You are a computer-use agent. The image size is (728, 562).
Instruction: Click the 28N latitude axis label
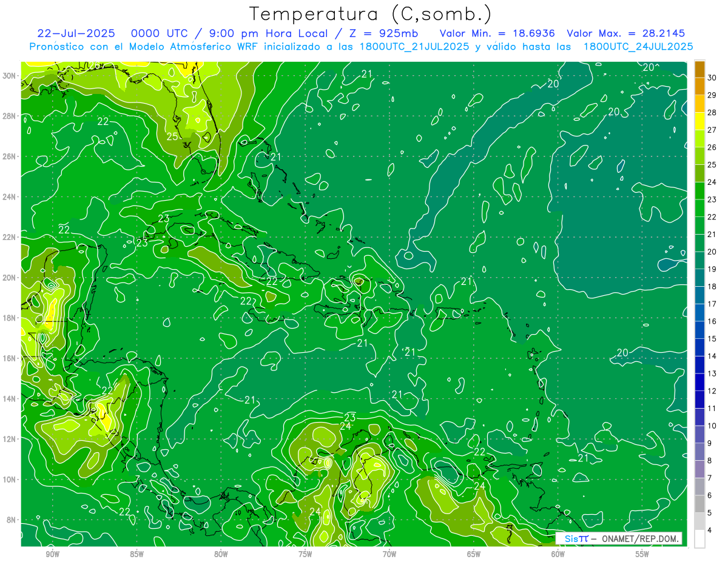[x=9, y=116]
